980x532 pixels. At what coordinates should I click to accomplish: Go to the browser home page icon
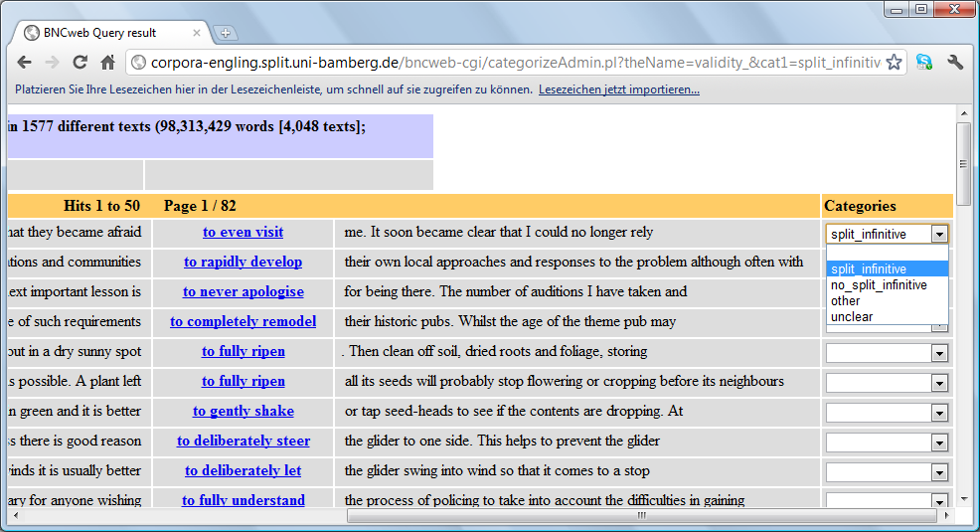coord(107,63)
